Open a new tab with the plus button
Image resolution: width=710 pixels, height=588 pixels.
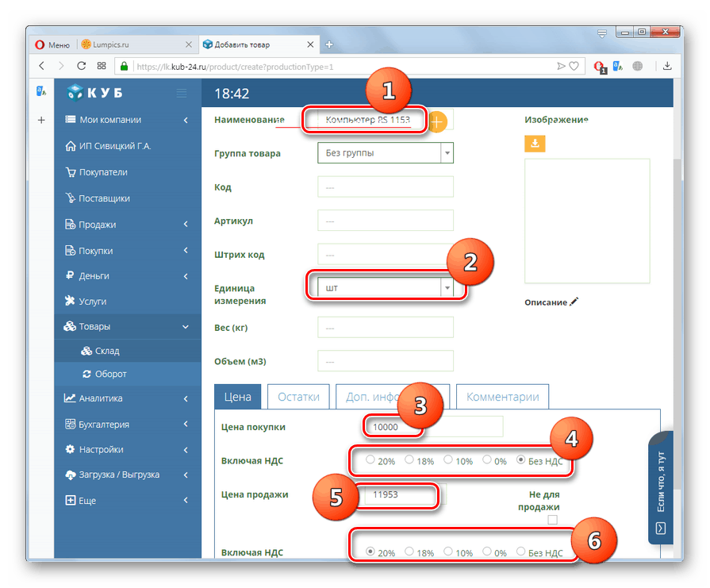pos(329,44)
